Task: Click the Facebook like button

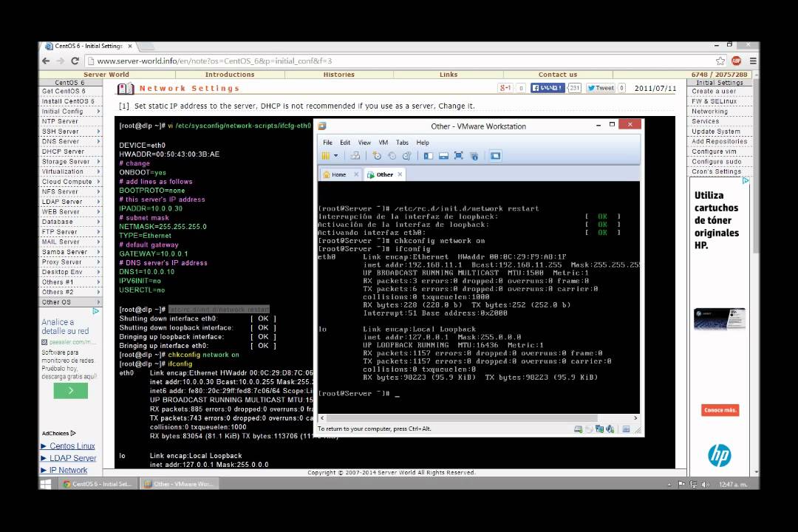Action: click(x=548, y=88)
